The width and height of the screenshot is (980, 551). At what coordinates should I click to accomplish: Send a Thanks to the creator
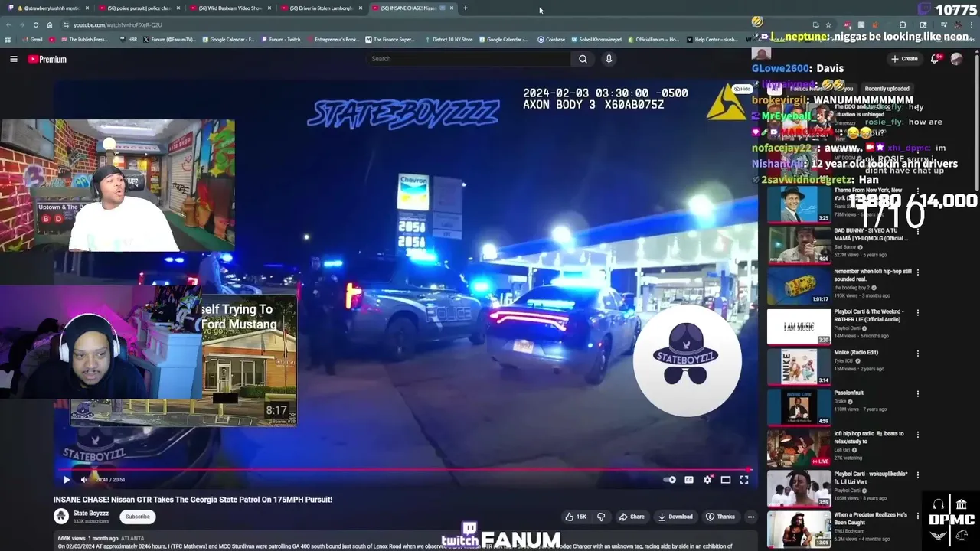click(720, 517)
